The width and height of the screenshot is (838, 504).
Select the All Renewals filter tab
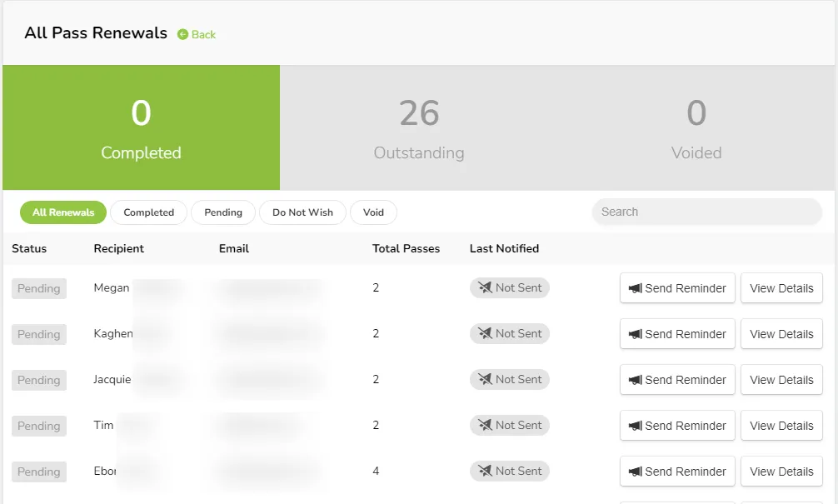click(63, 212)
